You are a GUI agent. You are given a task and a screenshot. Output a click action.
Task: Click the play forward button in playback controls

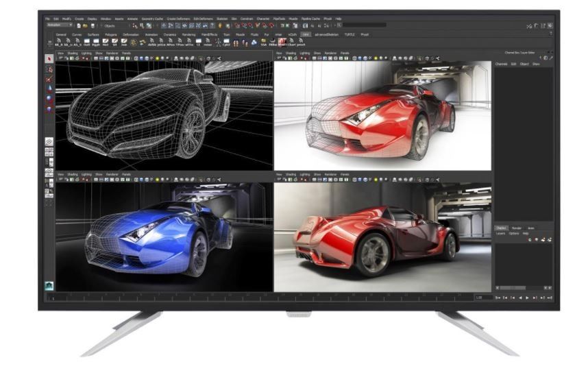[x=527, y=298]
